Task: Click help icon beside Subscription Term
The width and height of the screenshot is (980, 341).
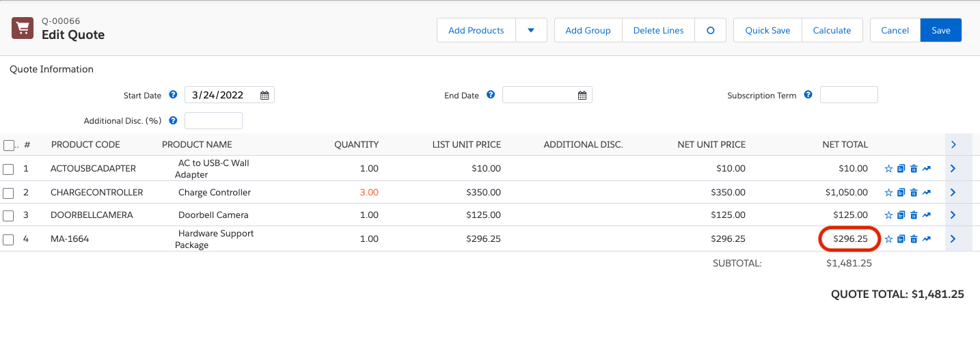Action: coord(808,95)
